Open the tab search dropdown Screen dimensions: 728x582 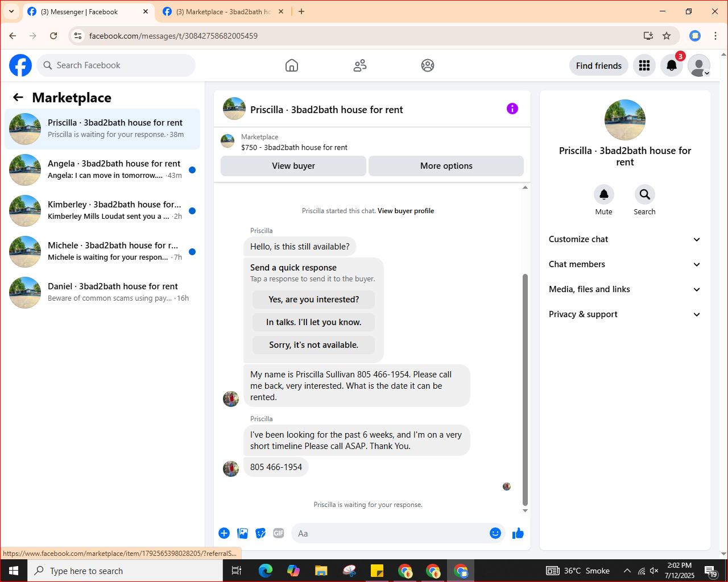click(x=11, y=11)
